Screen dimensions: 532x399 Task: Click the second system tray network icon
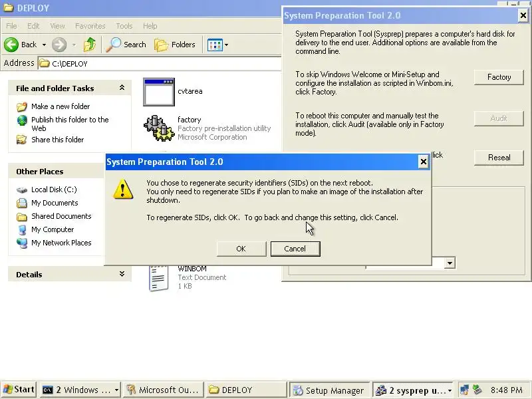click(x=477, y=390)
